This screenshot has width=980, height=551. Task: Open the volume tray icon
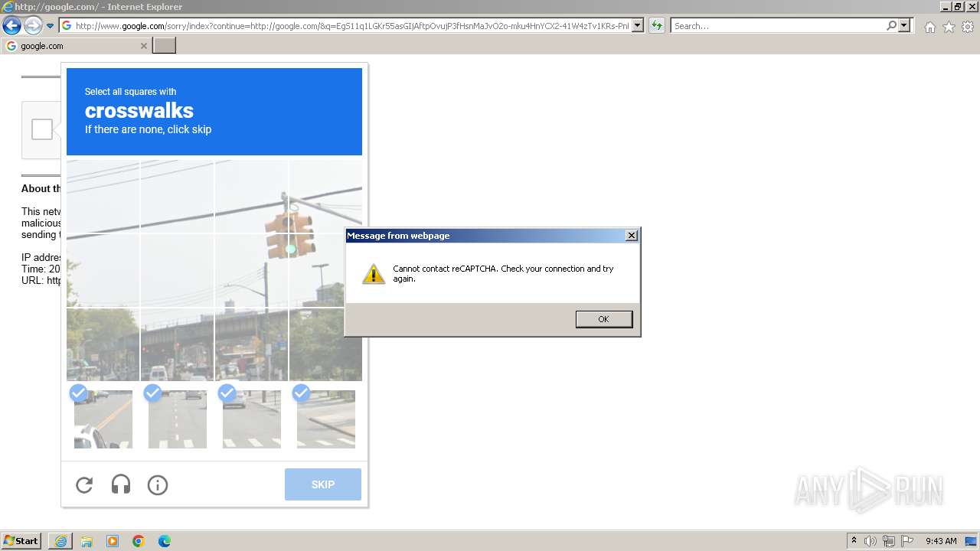click(x=871, y=541)
